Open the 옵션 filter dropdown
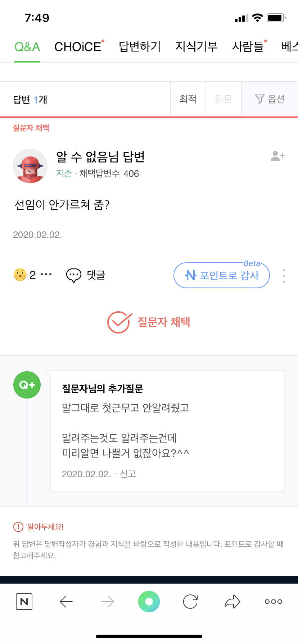The height and width of the screenshot is (644, 298). point(270,99)
